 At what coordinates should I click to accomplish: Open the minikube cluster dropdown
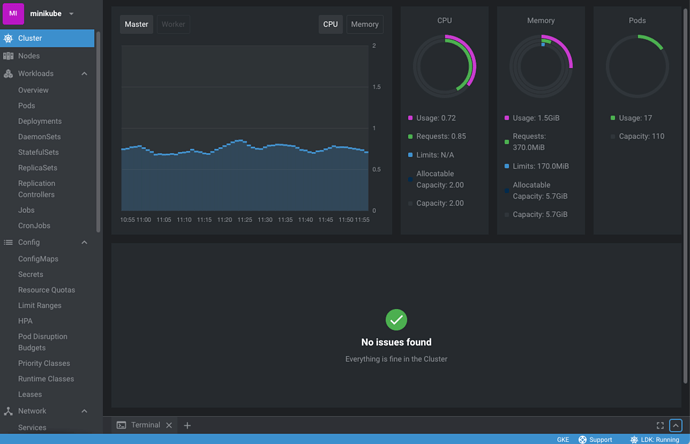tap(71, 14)
